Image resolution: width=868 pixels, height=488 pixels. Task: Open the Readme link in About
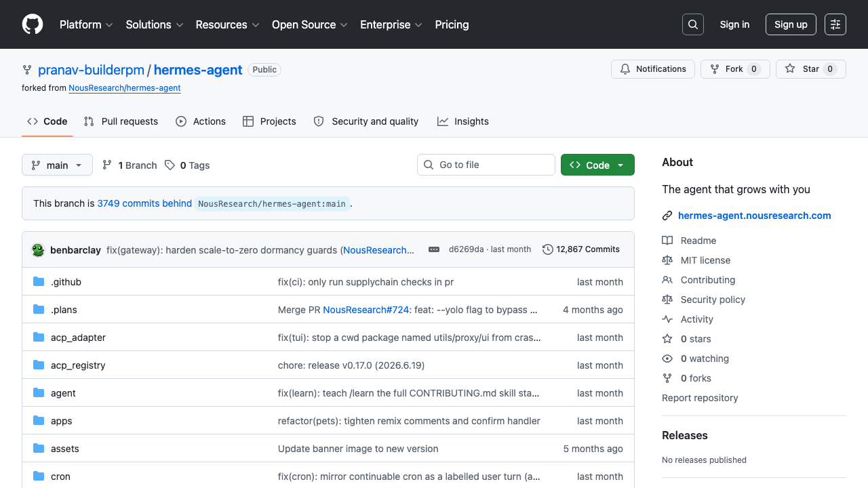click(689, 241)
